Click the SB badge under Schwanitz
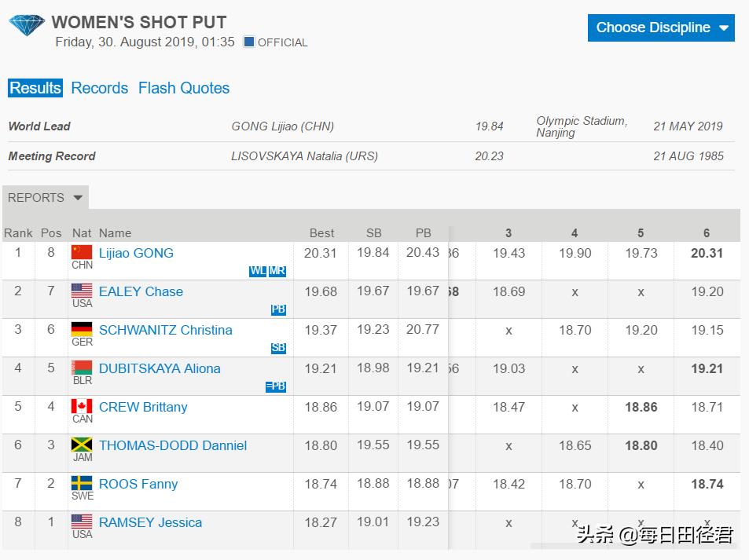This screenshot has width=749, height=560. coord(278,348)
